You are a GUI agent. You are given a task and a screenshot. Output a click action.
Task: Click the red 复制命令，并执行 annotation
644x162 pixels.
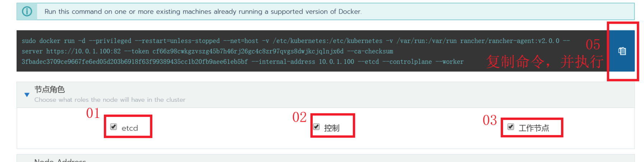pyautogui.click(x=545, y=62)
